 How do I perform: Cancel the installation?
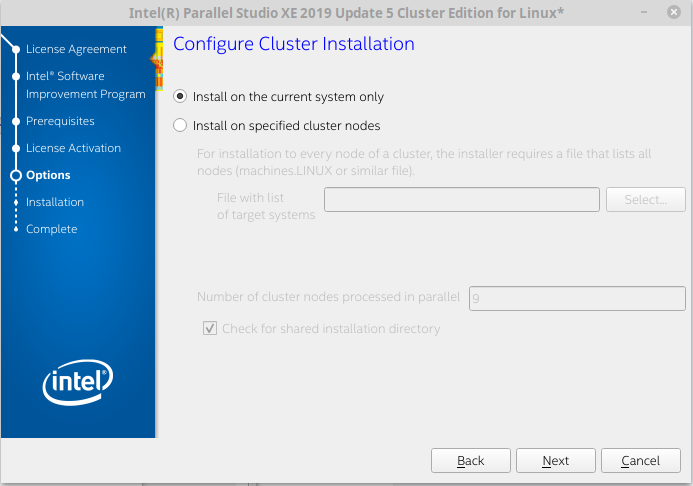(x=640, y=461)
